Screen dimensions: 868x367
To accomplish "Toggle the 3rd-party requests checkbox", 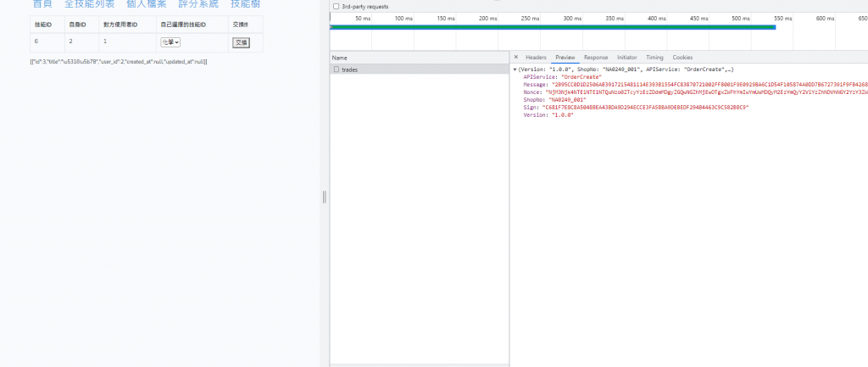I will (x=336, y=7).
